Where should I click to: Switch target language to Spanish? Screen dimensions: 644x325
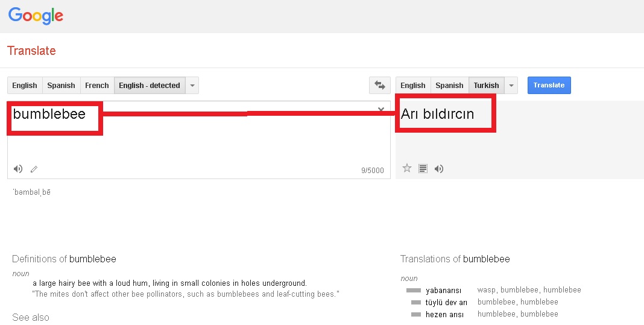[x=449, y=86]
